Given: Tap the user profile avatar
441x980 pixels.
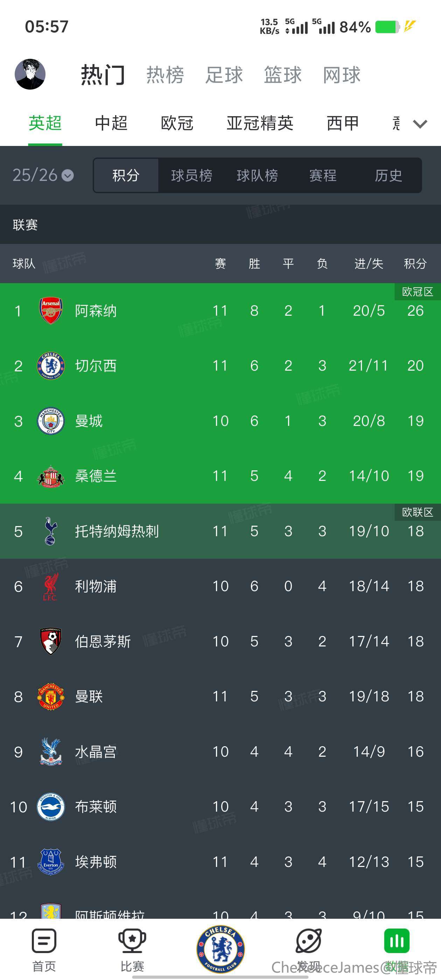Looking at the screenshot, I should pos(30,74).
